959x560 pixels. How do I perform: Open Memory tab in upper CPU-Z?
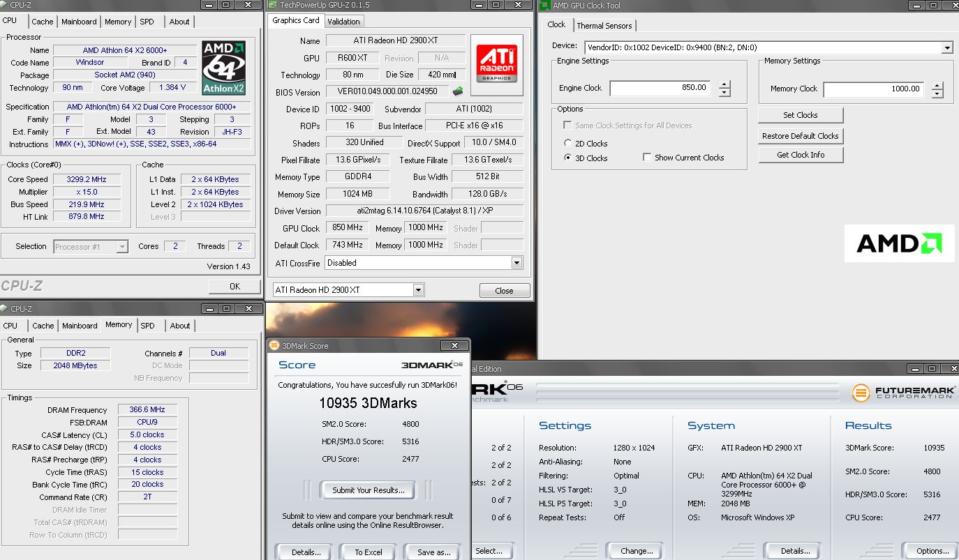pos(118,22)
